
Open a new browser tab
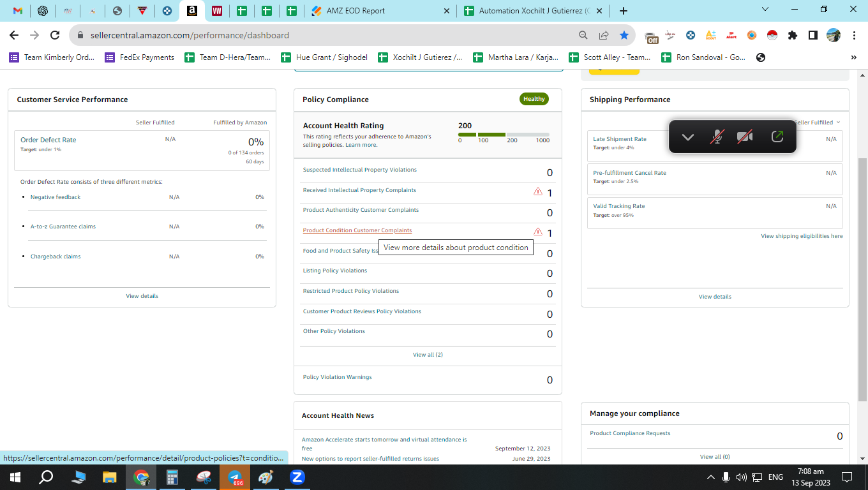pyautogui.click(x=624, y=11)
